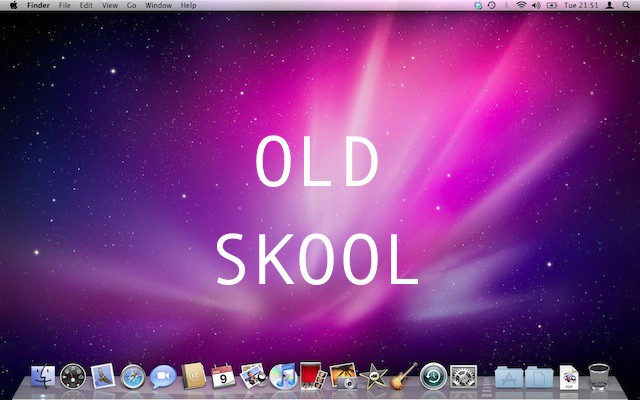Image resolution: width=640 pixels, height=400 pixels.
Task: Expand the Documents folder stack in Dock
Action: coord(539,377)
